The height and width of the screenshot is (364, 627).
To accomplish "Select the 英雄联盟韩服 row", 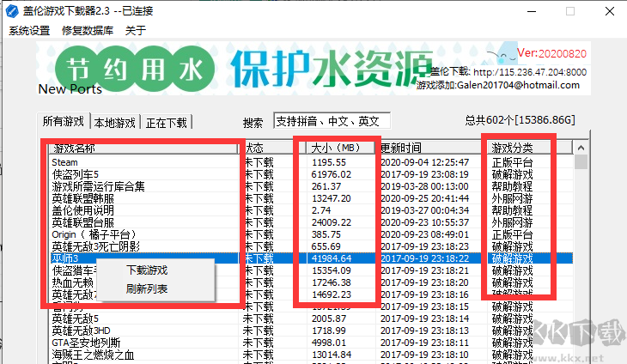I will [312, 198].
